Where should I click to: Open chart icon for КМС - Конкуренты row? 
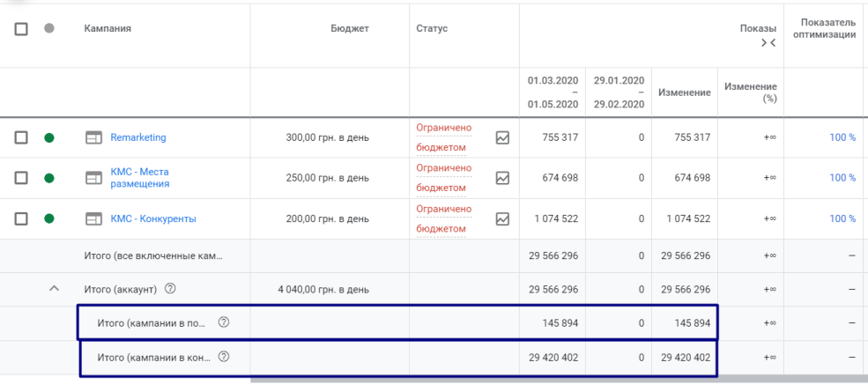[503, 218]
